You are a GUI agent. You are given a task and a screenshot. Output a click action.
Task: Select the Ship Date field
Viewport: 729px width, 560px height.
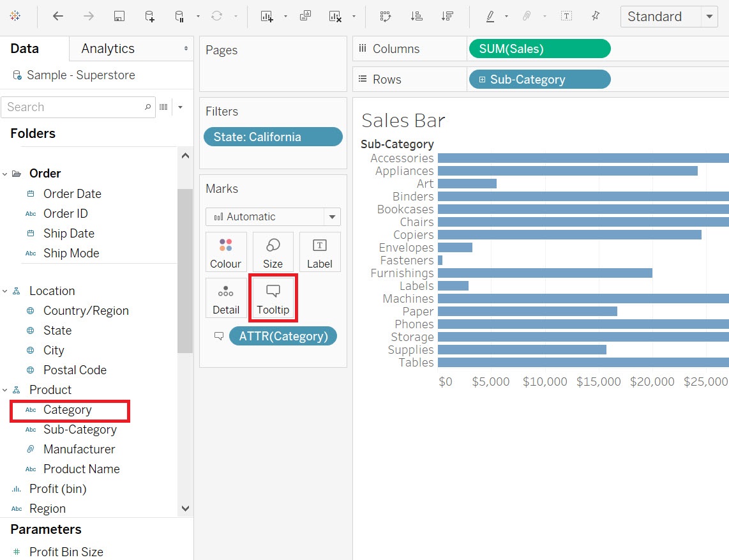[x=69, y=233]
